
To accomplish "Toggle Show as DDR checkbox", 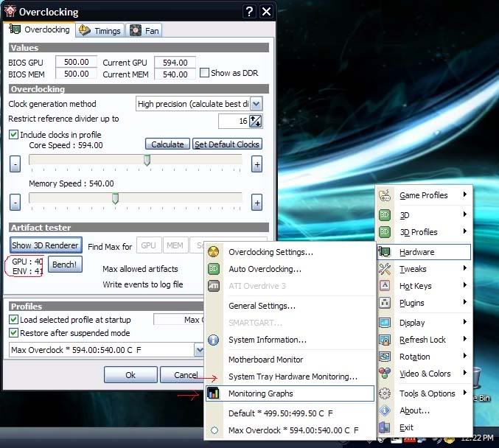I will tap(204, 72).
